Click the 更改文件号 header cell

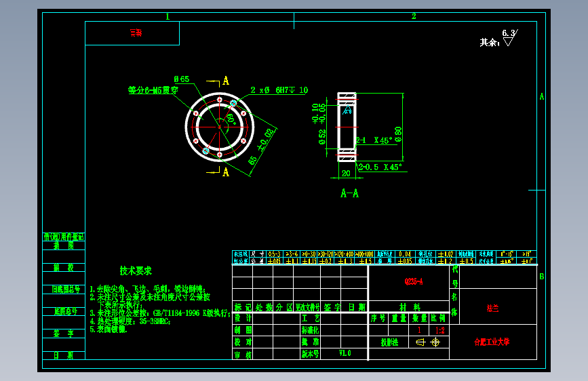click(307, 308)
